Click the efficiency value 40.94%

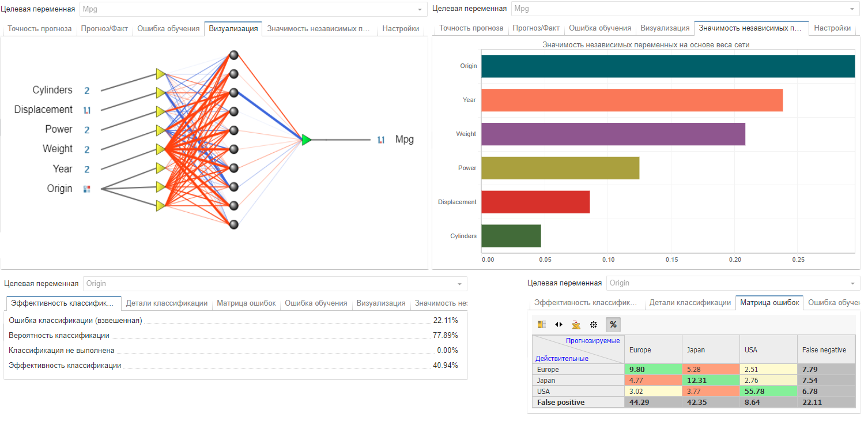(x=446, y=365)
